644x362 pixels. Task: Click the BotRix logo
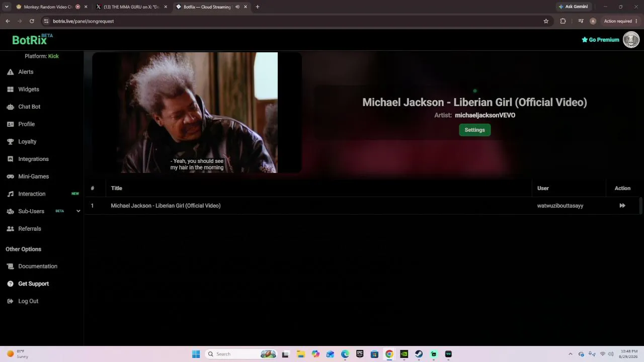[33, 40]
